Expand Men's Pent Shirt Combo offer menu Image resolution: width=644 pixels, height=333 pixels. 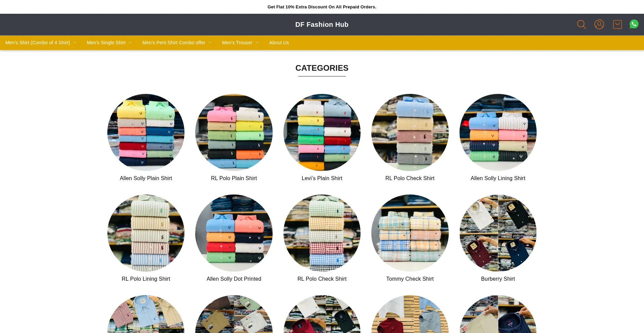coord(177,43)
